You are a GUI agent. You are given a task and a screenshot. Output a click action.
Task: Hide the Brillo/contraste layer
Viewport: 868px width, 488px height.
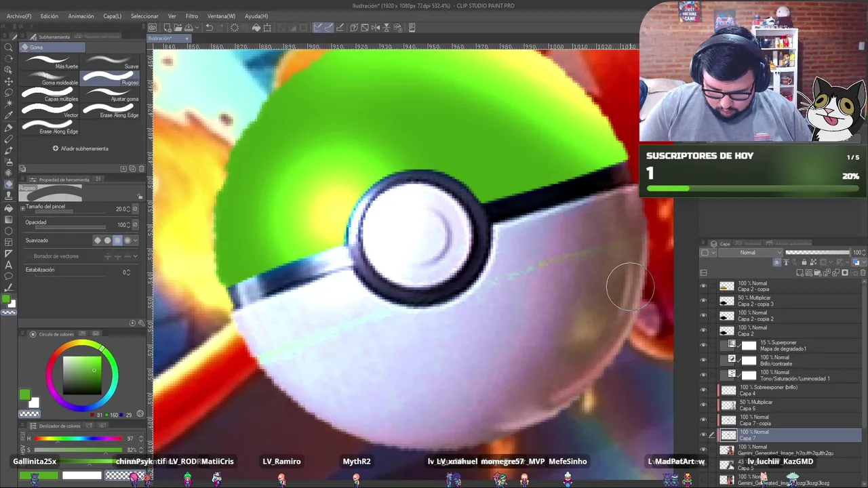[703, 361]
